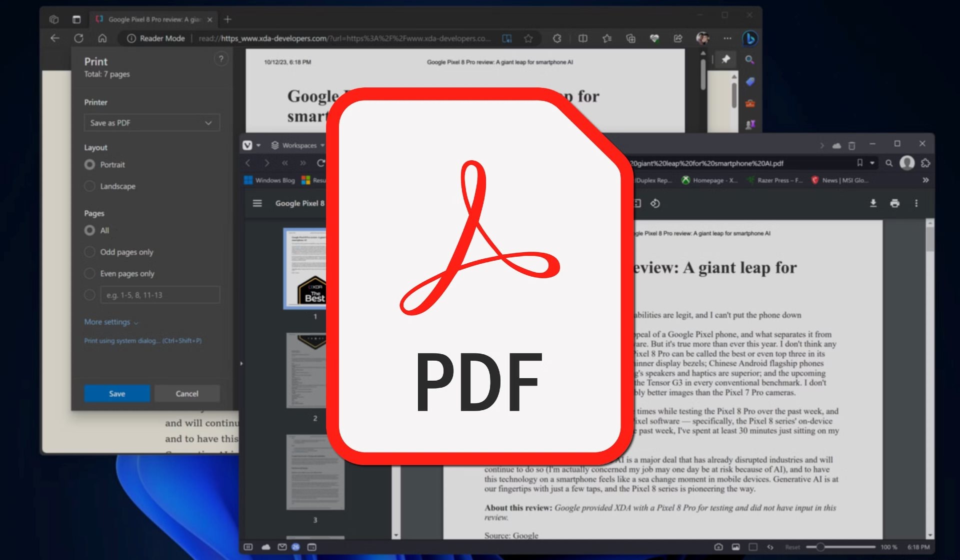Image resolution: width=960 pixels, height=560 pixels.
Task: Open a new tab in Edge
Action: 228,19
